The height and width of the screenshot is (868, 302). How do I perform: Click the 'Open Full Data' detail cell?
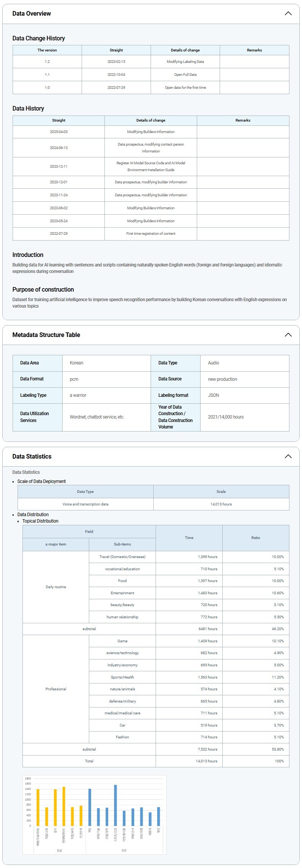coord(185,75)
